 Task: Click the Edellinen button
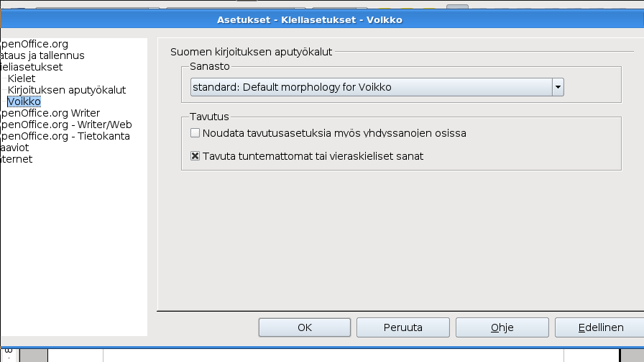[600, 327]
